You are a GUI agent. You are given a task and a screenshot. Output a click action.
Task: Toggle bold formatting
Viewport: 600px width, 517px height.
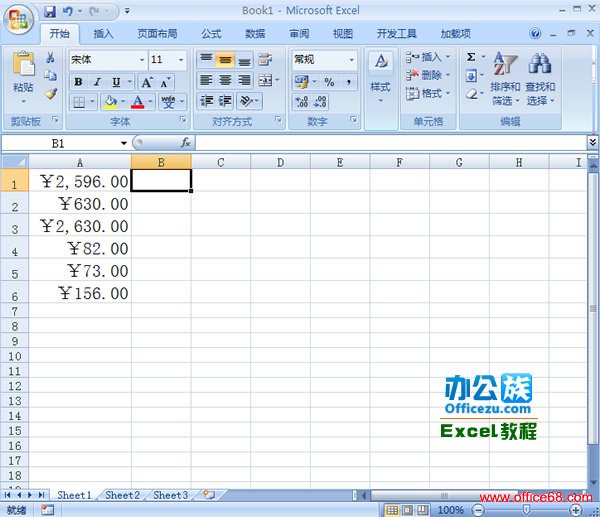click(78, 82)
